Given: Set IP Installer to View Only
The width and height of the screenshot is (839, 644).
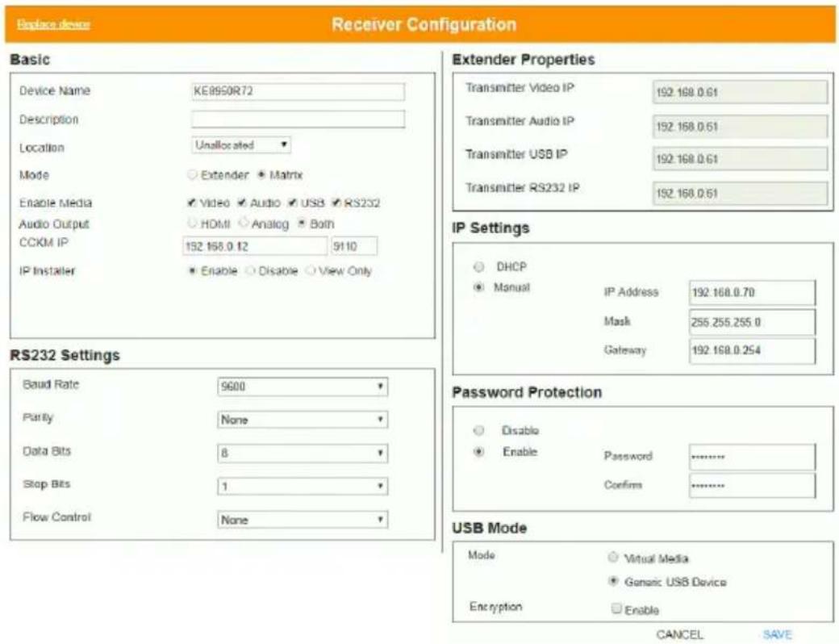Looking at the screenshot, I should click(311, 271).
